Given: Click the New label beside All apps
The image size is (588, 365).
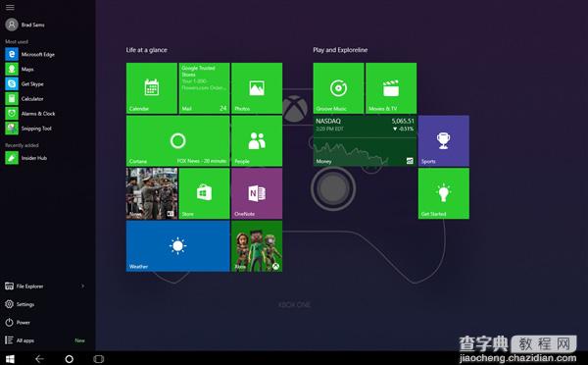Looking at the screenshot, I should [80, 340].
